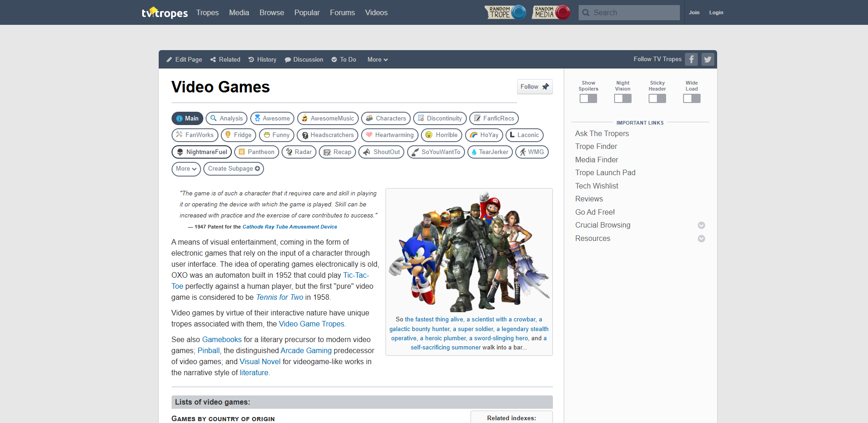Open the Tennis for Two link

[280, 297]
